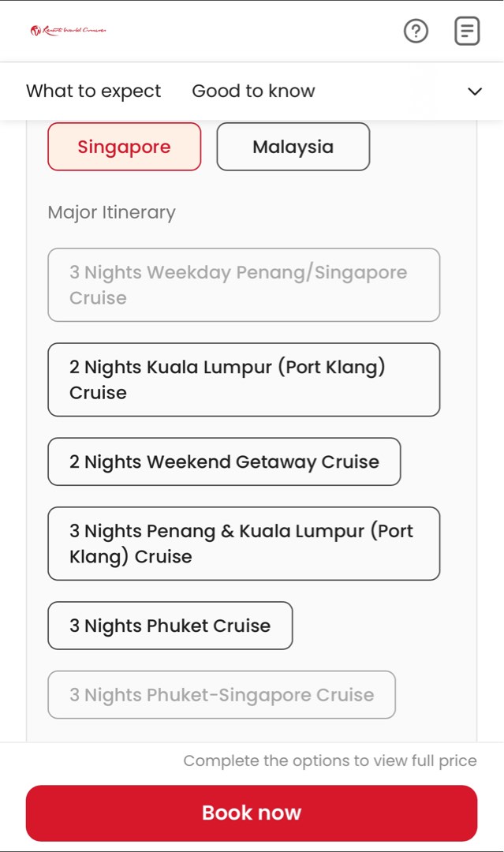Select 3 Nights Penang & Kuala Lumpur cruise
This screenshot has height=852, width=504.
[244, 544]
